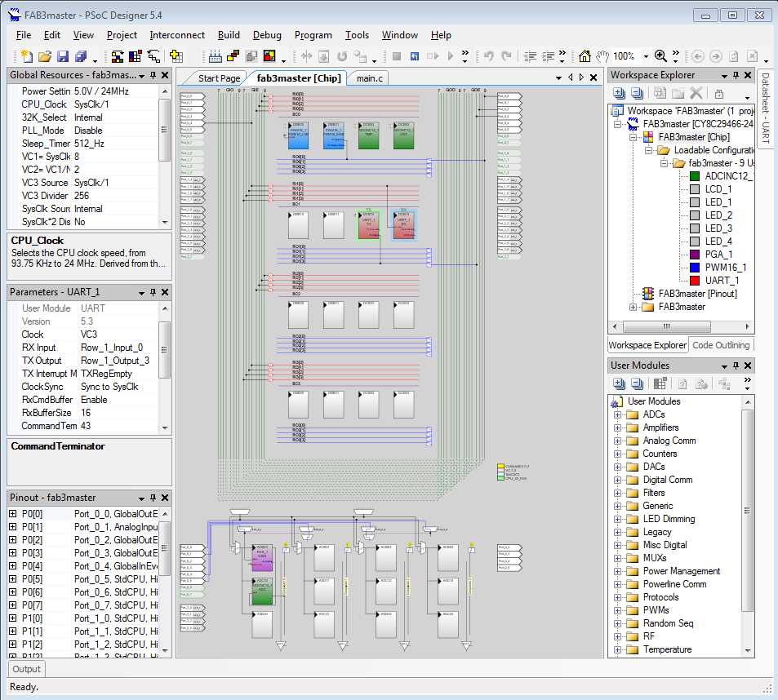Click the New File toolbar icon
This screenshot has height=700, width=778.
tap(26, 56)
